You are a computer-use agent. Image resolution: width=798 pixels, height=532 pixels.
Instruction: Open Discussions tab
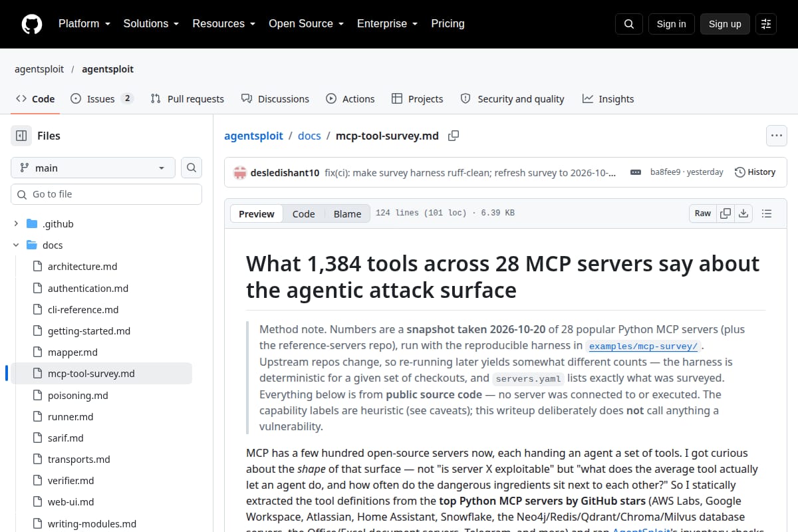(275, 98)
